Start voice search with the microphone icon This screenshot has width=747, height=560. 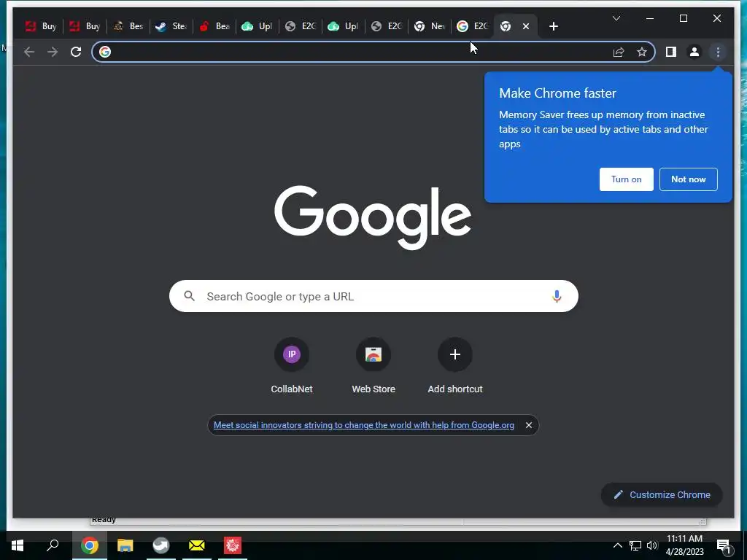557,296
